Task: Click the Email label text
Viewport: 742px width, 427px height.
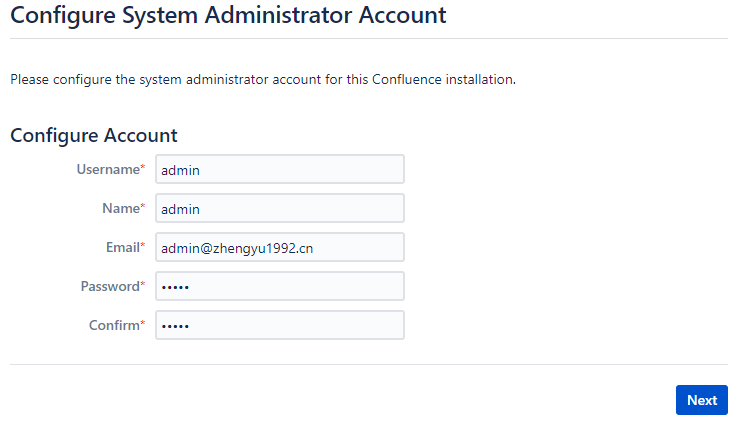Action: (x=123, y=247)
